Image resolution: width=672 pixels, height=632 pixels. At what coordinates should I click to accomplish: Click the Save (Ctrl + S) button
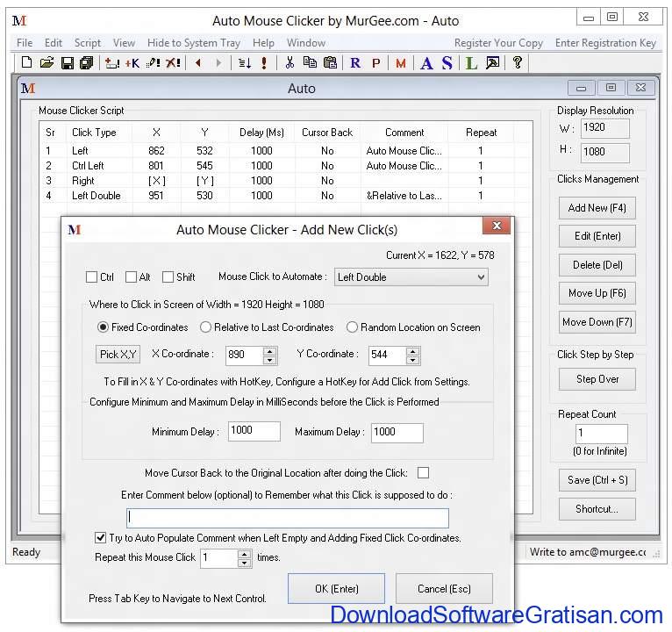click(x=597, y=480)
